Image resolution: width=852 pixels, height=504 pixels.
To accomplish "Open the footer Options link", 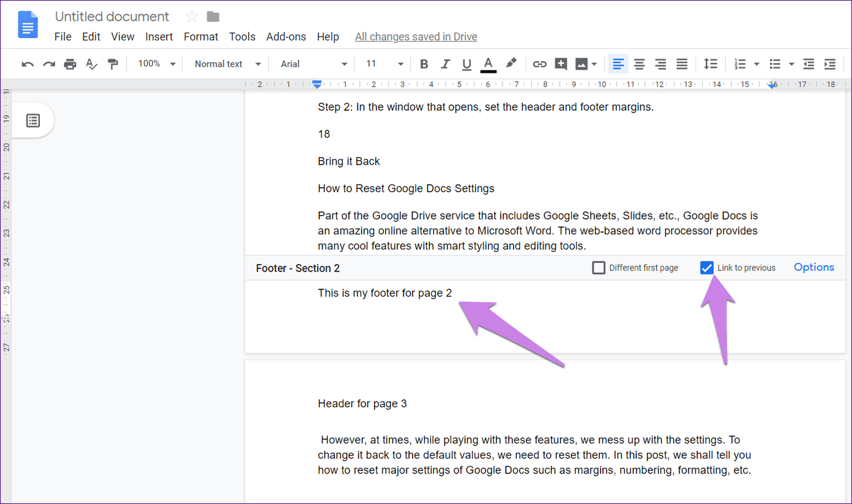I will [x=814, y=267].
